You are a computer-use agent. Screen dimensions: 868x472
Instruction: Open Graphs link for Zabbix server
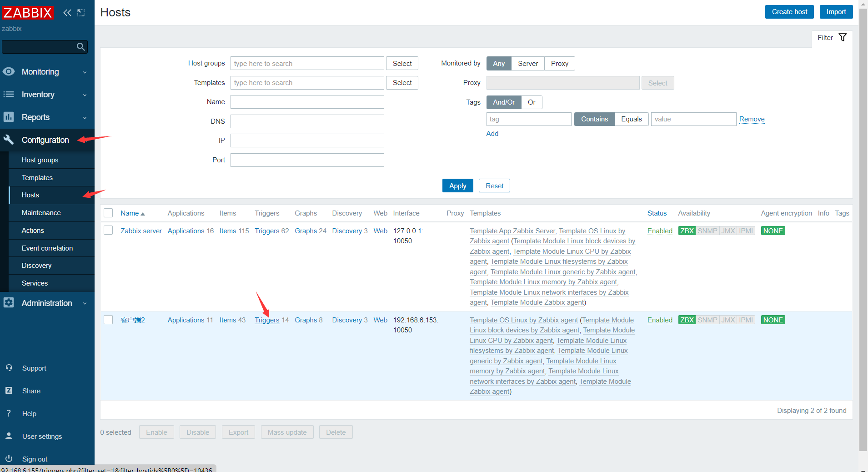point(306,231)
